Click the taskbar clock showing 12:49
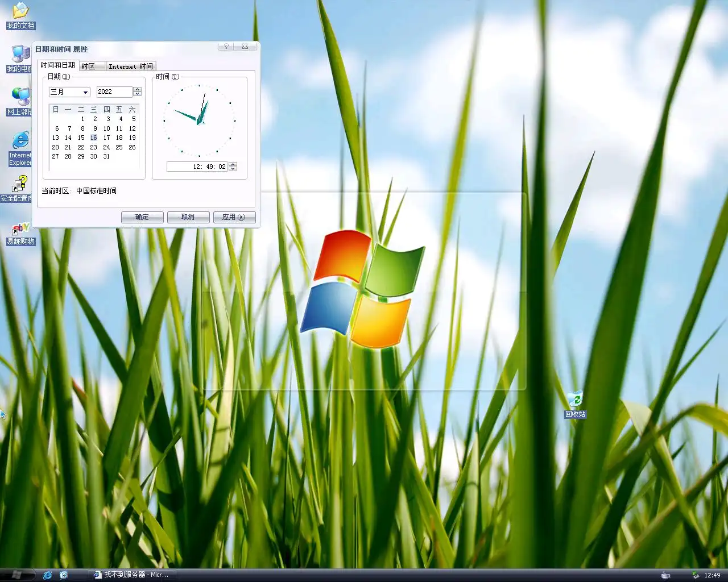 [x=712, y=575]
